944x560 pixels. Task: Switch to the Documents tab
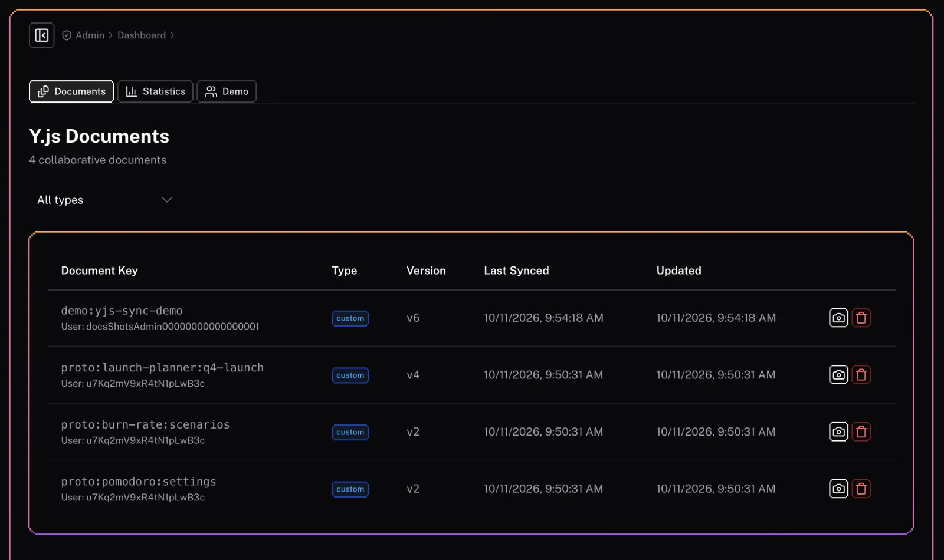pyautogui.click(x=71, y=91)
